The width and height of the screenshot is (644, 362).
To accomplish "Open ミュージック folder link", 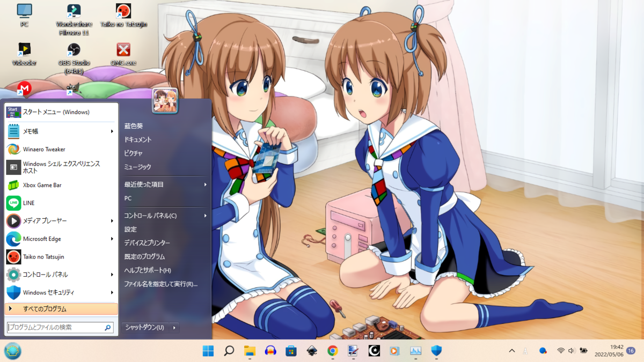I will pos(137,167).
